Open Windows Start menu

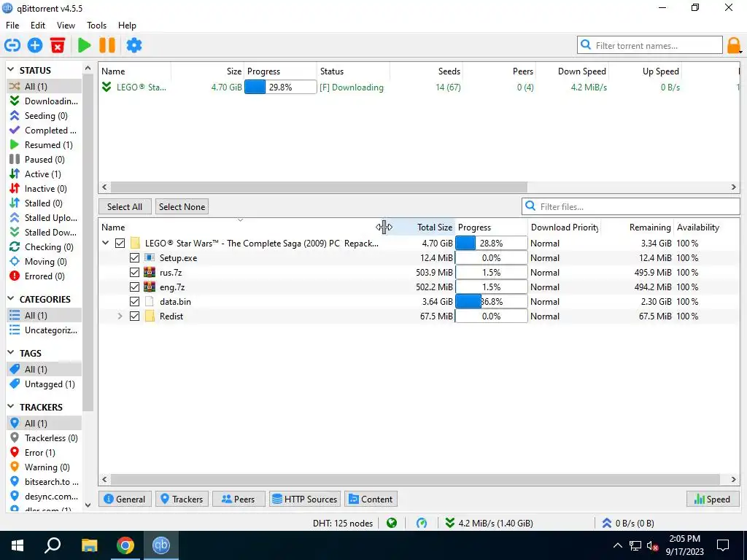pyautogui.click(x=18, y=545)
